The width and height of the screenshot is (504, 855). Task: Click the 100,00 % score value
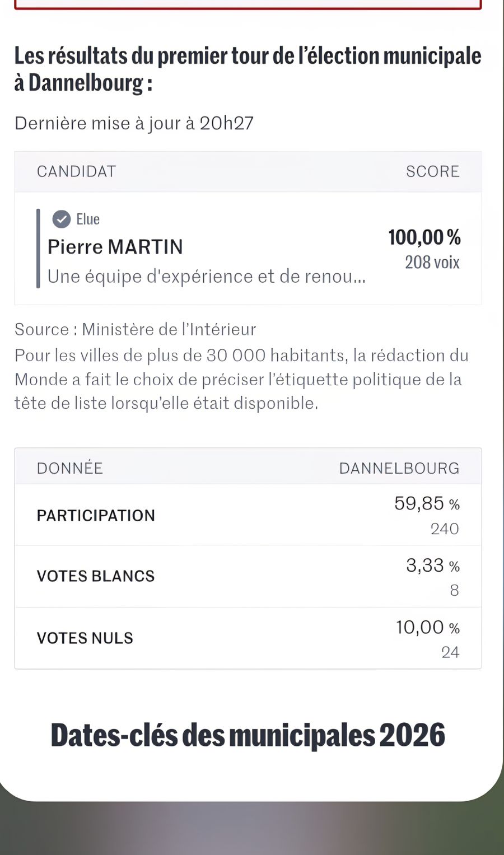coord(424,237)
